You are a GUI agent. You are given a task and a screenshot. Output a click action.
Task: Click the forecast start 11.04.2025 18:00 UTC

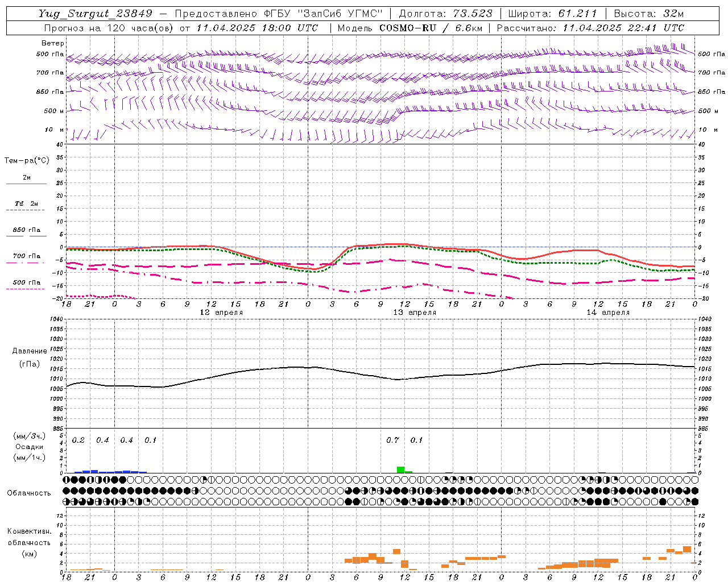pyautogui.click(x=257, y=28)
